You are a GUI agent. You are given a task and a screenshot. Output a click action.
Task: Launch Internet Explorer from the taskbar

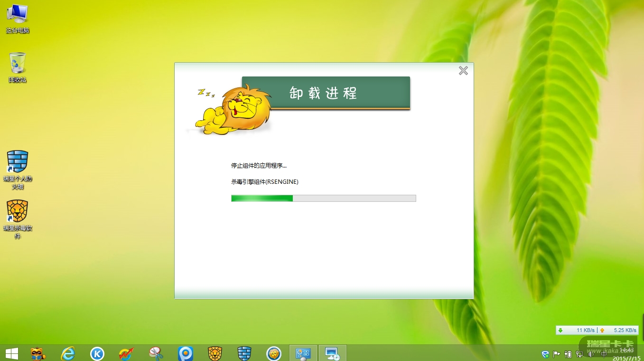coord(68,353)
